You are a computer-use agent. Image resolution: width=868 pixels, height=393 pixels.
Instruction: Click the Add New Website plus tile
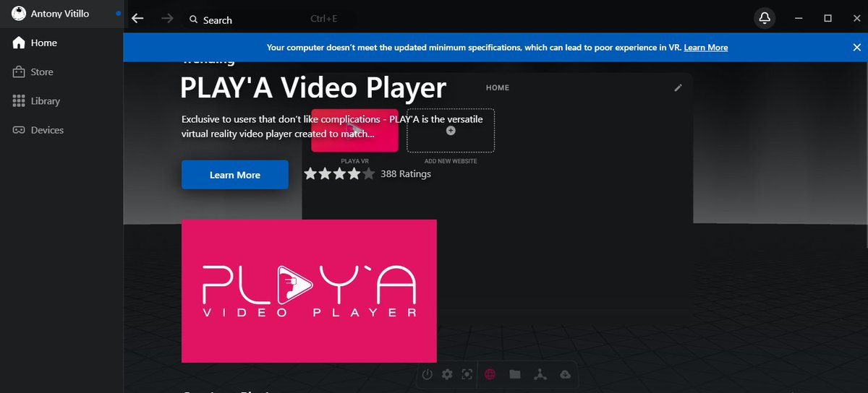click(451, 131)
